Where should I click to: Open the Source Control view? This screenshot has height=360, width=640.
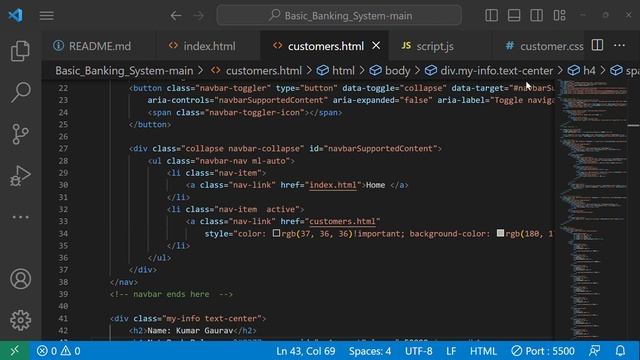(20, 134)
